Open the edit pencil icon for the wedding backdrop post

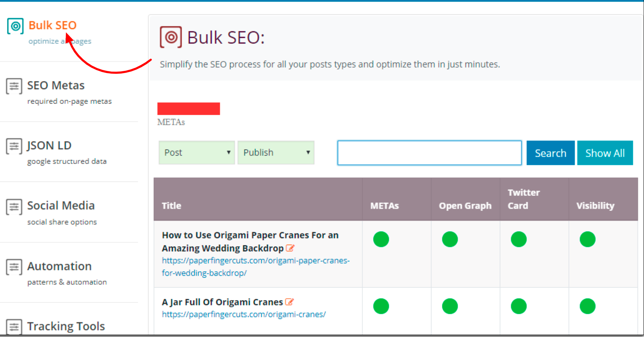click(290, 248)
